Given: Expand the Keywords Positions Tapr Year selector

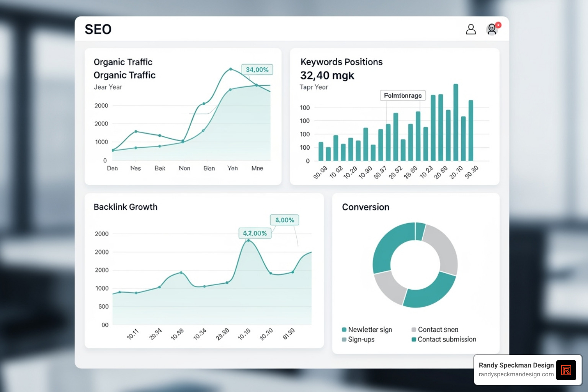Looking at the screenshot, I should tap(314, 87).
